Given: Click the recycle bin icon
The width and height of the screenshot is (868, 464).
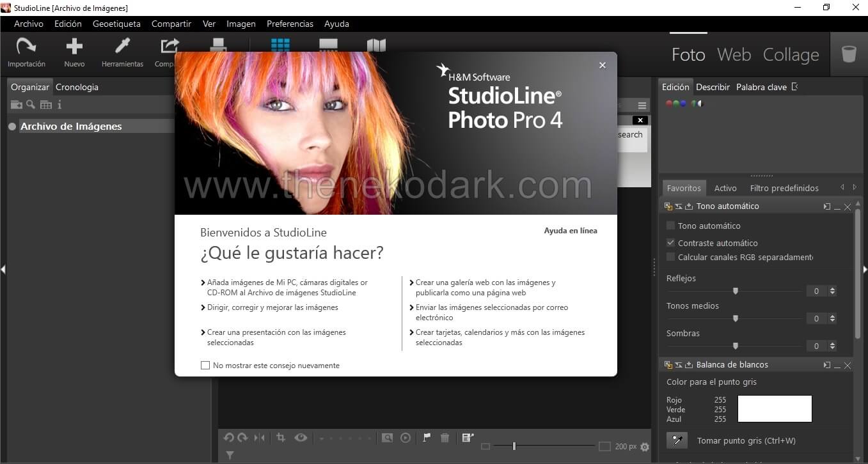Looking at the screenshot, I should pyautogui.click(x=849, y=54).
